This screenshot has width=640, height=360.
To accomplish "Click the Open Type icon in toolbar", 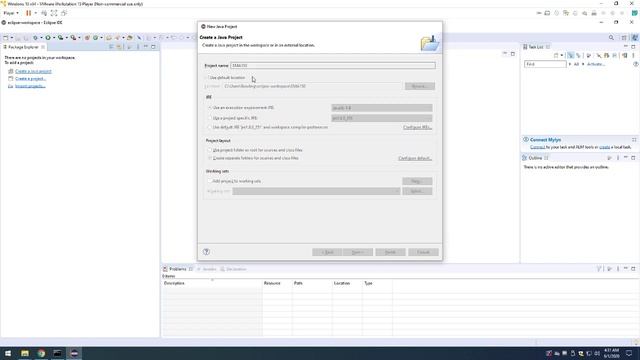I will (109, 38).
